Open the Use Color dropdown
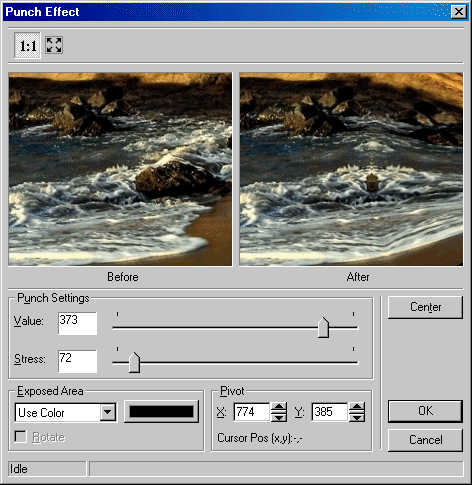 coord(108,412)
